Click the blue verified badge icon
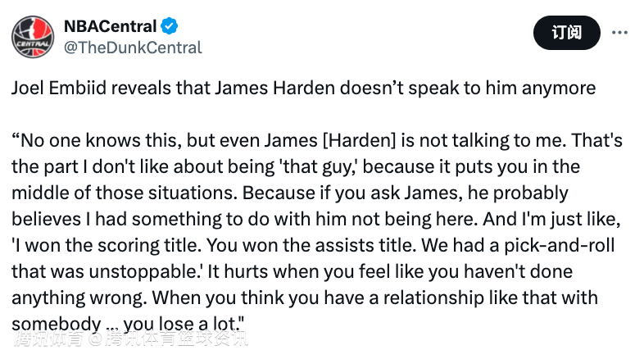Screen dimensions: 644x359 [x=169, y=26]
